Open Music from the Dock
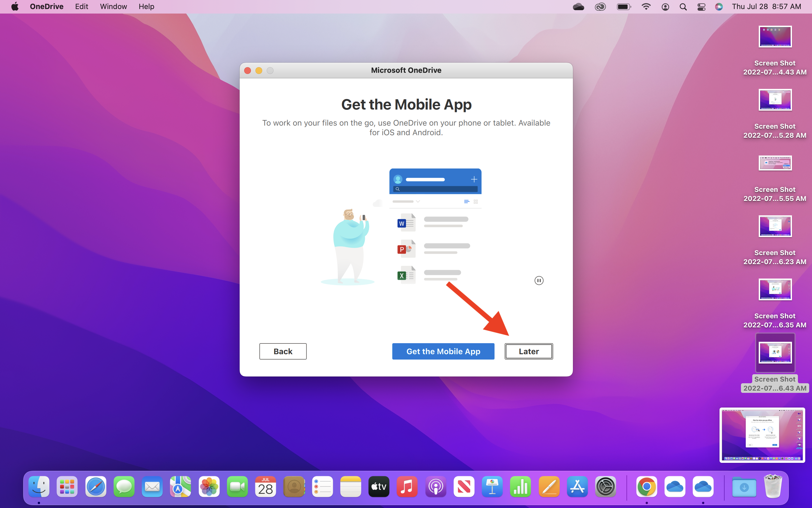Screen dimensions: 812x508 click(407, 487)
